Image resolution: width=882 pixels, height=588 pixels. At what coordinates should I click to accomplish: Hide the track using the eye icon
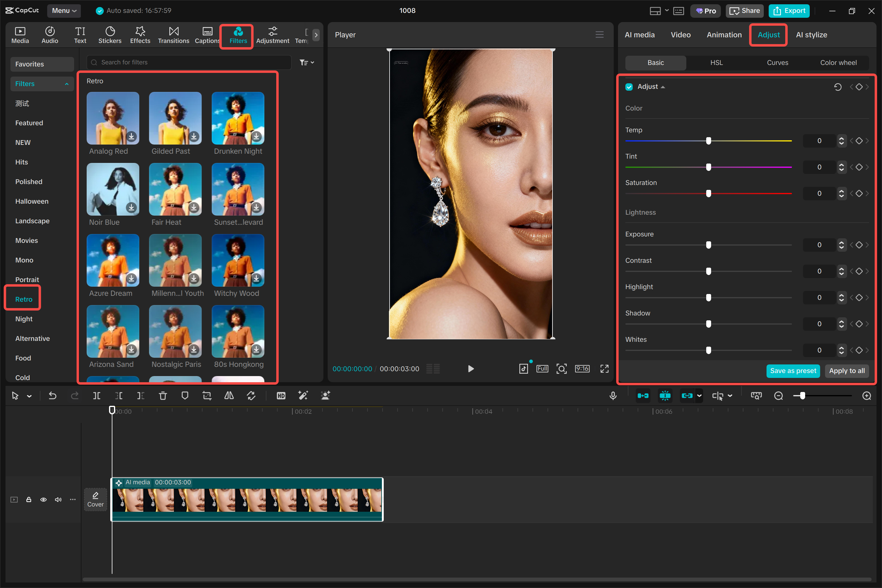(43, 499)
